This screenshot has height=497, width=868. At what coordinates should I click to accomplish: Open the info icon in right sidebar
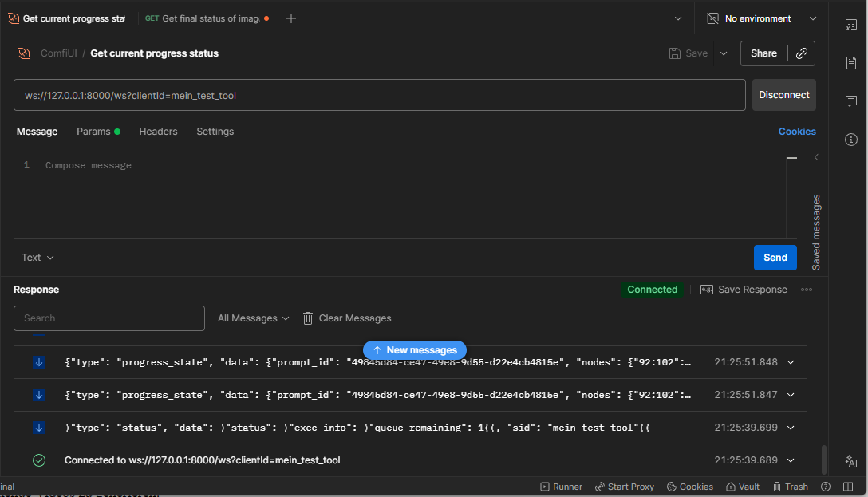coord(850,140)
